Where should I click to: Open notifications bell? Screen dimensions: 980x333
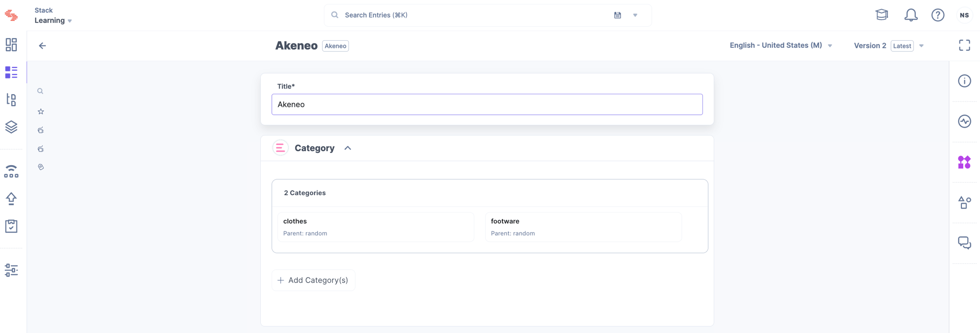point(911,15)
